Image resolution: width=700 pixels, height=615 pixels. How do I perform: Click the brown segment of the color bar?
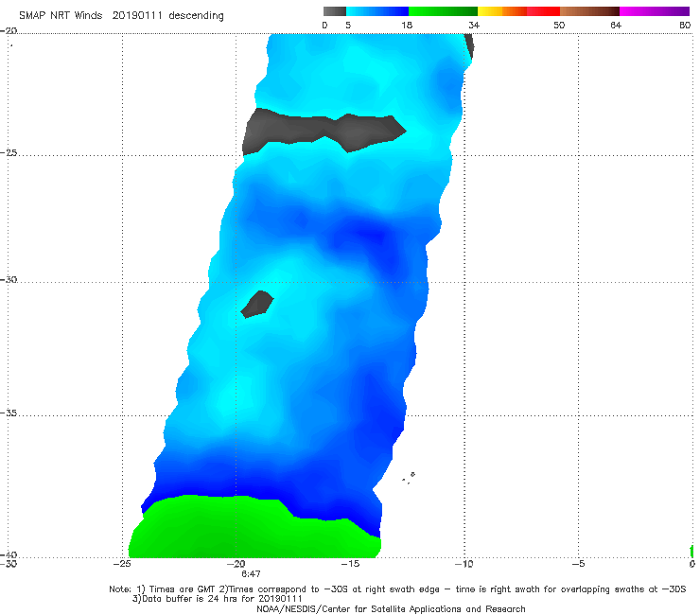[589, 11]
